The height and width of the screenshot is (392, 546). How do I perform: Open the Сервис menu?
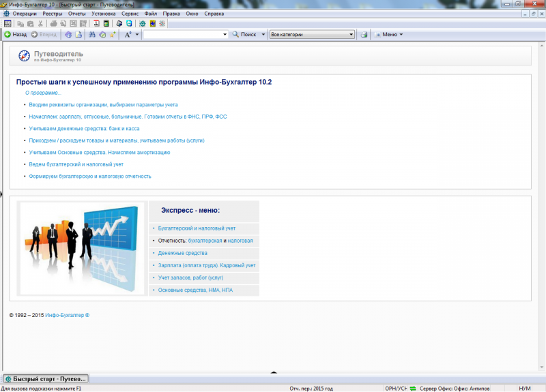tap(130, 14)
